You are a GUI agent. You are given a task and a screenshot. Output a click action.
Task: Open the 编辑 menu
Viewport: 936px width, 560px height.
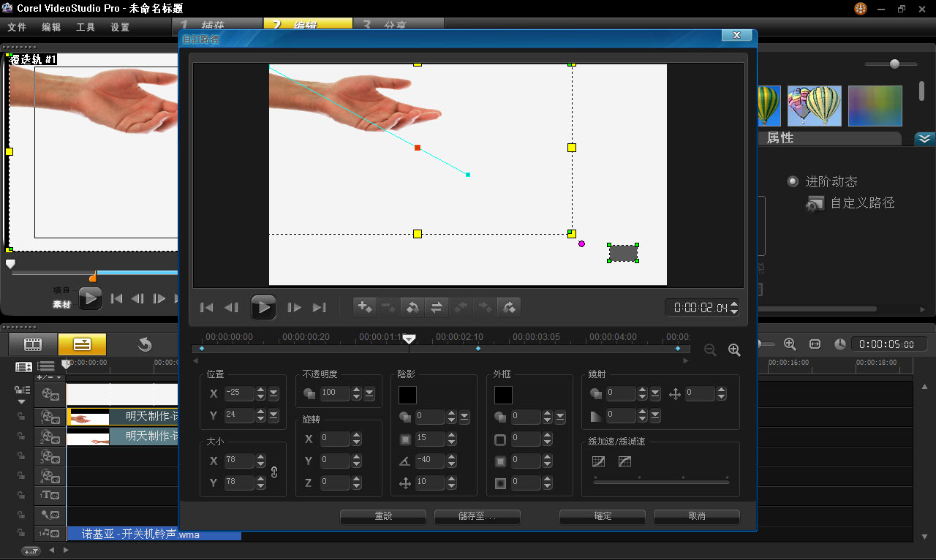tap(51, 27)
